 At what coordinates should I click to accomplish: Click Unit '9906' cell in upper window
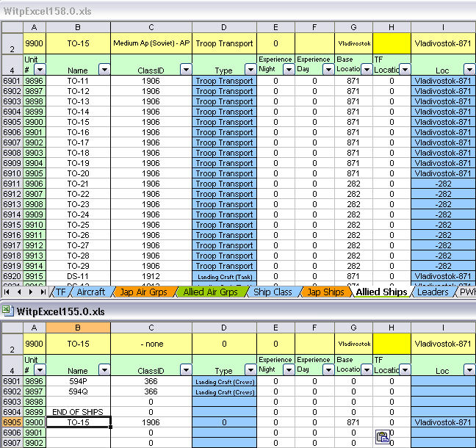35,184
